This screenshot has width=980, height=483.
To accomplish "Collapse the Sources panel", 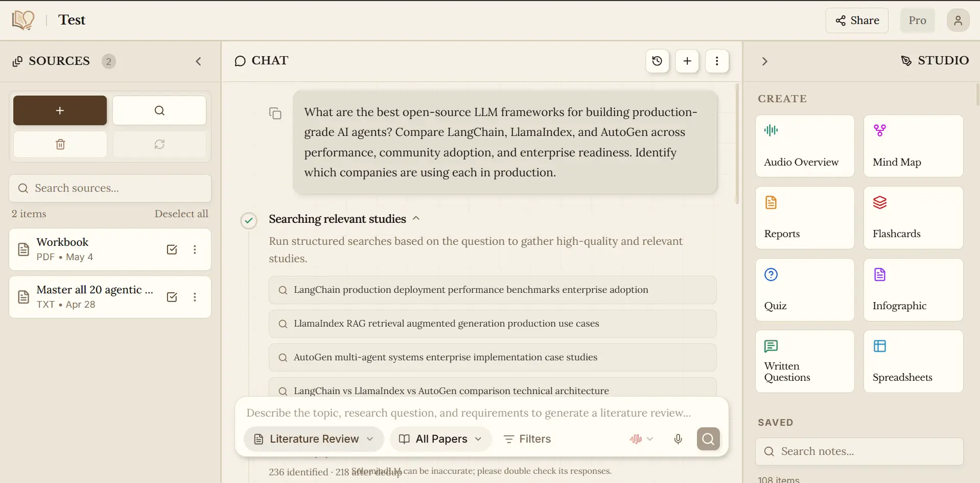I will (199, 61).
